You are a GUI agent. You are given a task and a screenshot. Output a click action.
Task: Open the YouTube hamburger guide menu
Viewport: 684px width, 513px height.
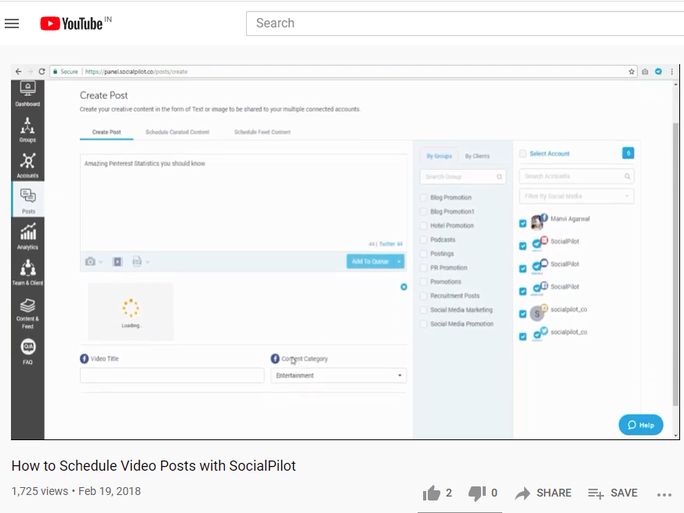tap(12, 24)
